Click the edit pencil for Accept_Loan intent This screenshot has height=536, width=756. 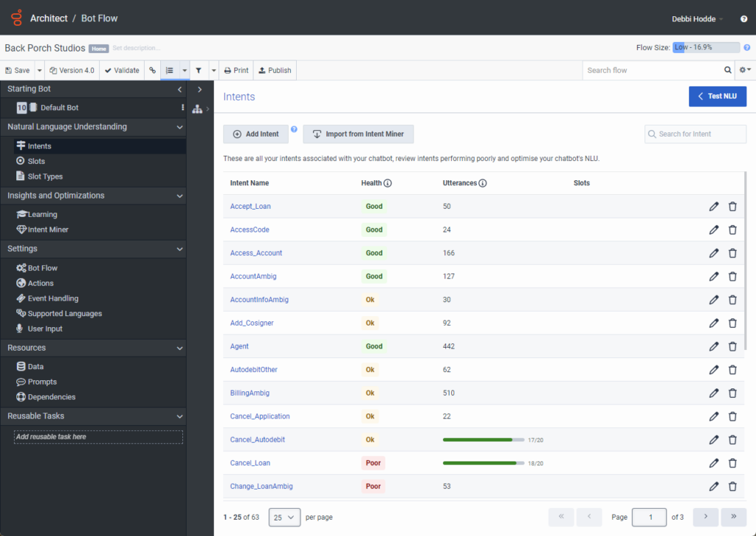pos(714,206)
